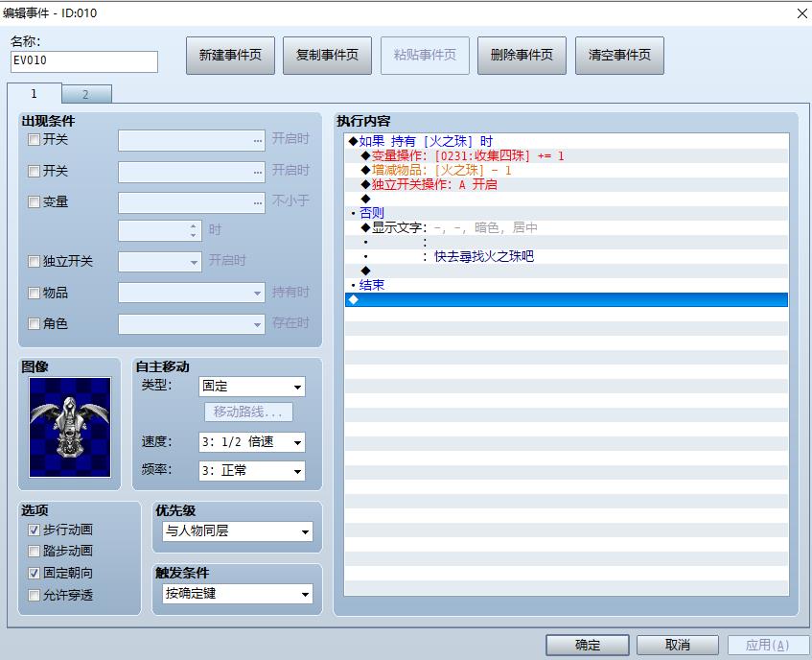This screenshot has width=812, height=660.
Task: Enable the 物品 condition checkbox
Action: tap(34, 293)
